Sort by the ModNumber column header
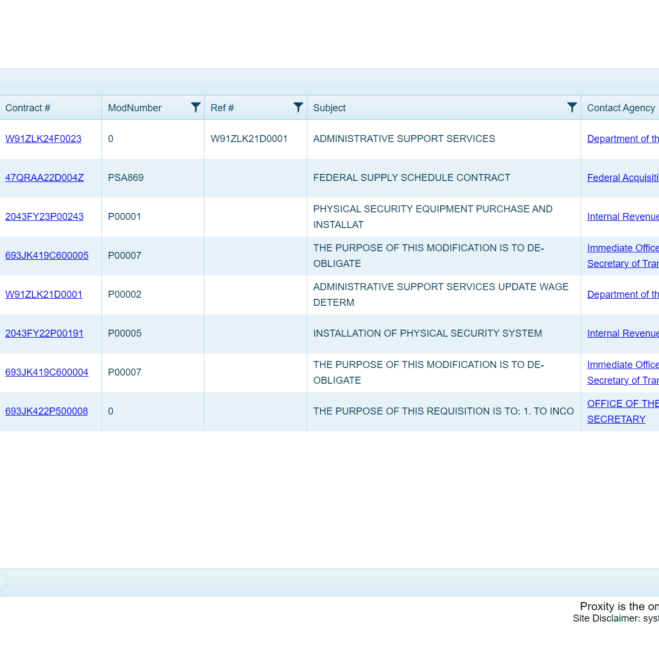Screen dimensions: 659x659 pos(134,108)
